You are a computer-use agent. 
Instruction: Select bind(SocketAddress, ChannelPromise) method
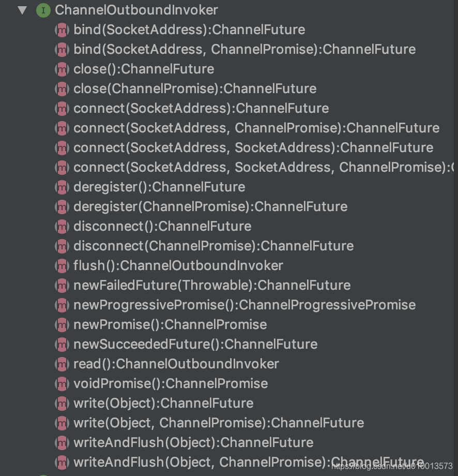coord(245,49)
